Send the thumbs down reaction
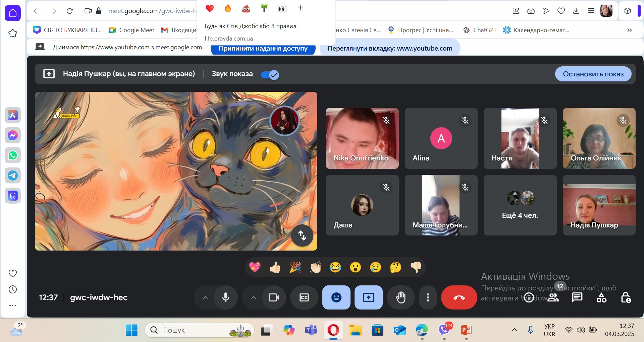Image resolution: width=644 pixels, height=342 pixels. point(416,267)
